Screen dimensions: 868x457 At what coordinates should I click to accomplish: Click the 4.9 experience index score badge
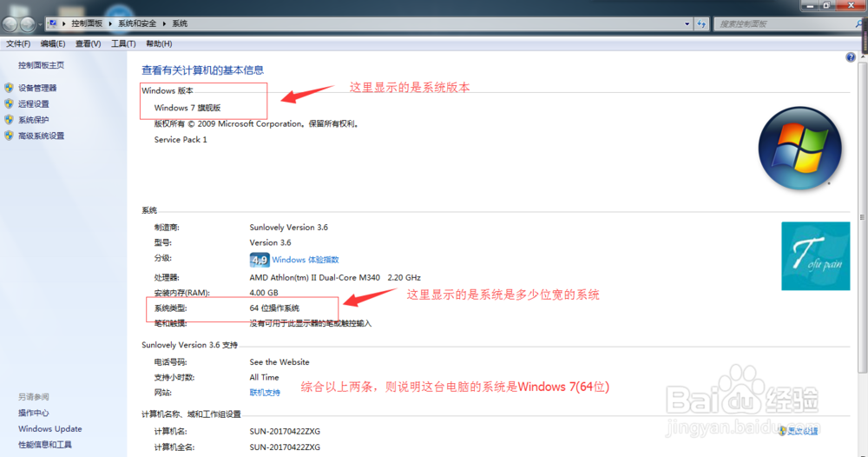(259, 260)
